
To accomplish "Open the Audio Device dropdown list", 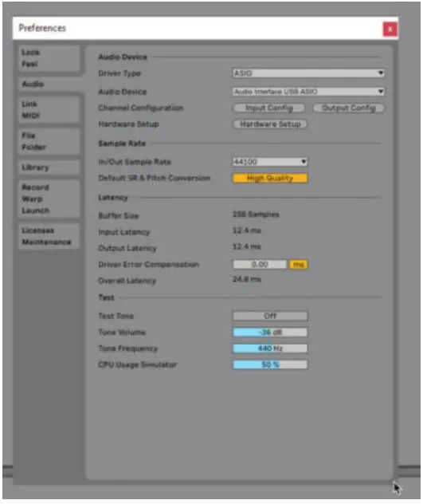I will [308, 92].
